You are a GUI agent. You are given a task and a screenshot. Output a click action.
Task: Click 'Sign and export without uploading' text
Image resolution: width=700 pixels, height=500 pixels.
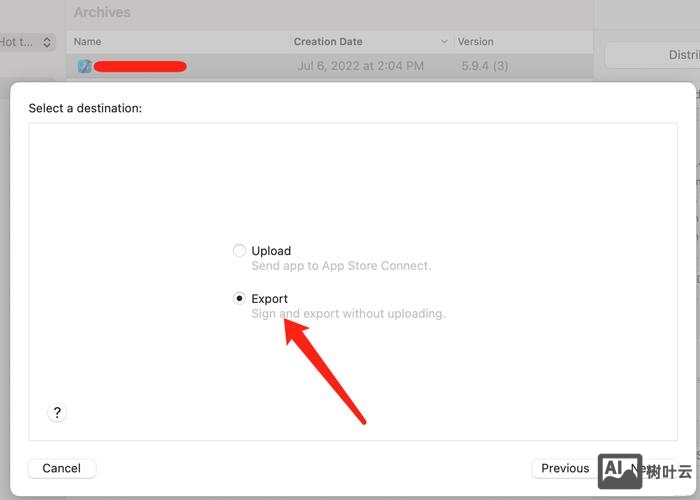point(348,314)
